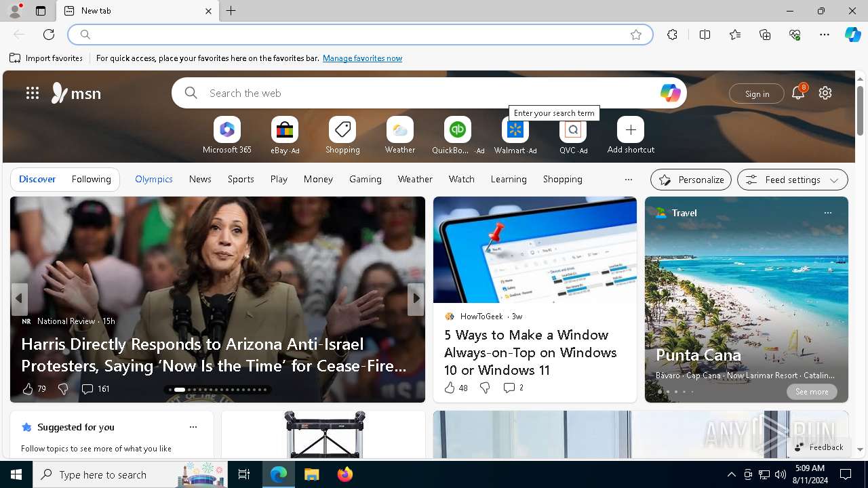
Task: Click the Personalize button
Action: coord(691,180)
